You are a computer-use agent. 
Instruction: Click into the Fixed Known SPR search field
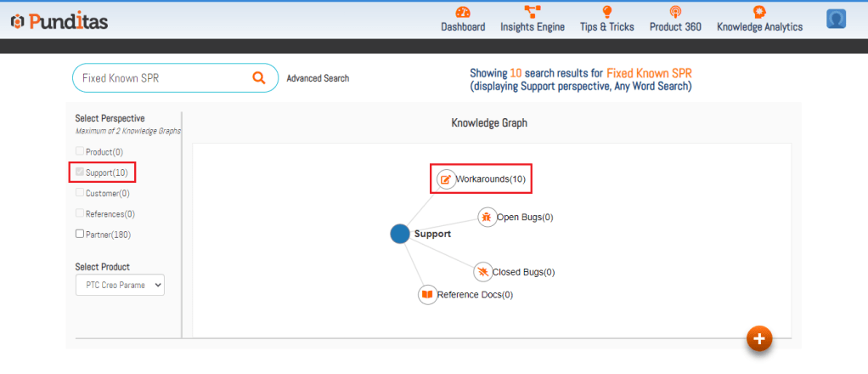[161, 78]
